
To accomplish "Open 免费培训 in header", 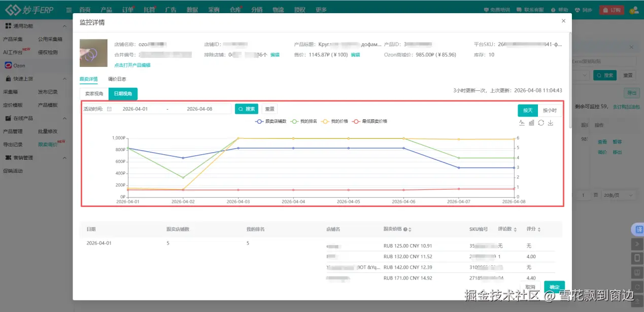I will 497,10.
